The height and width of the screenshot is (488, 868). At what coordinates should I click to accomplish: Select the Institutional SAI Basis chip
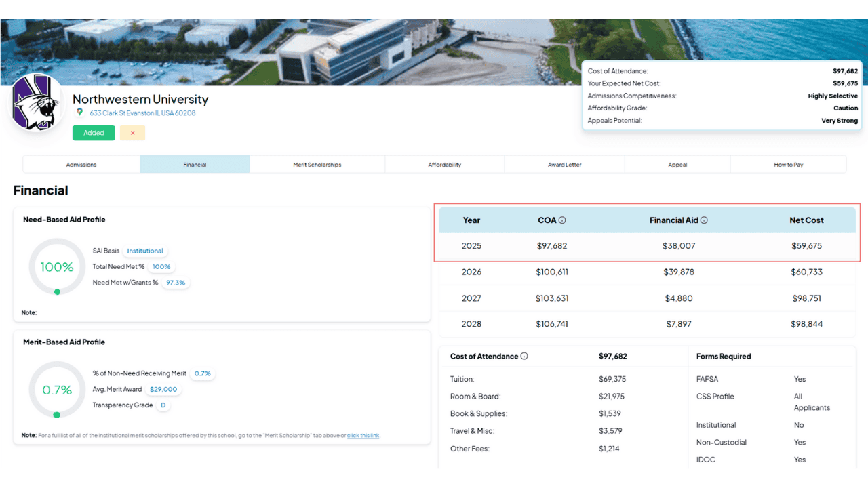(144, 250)
